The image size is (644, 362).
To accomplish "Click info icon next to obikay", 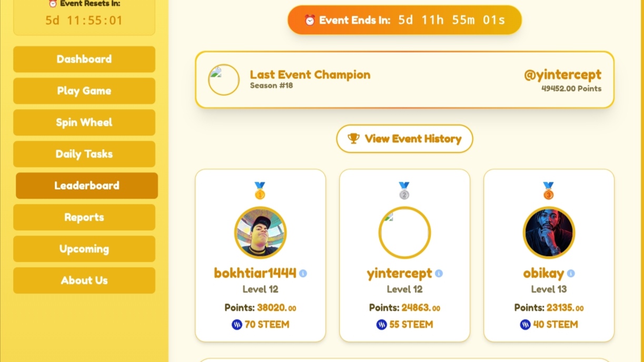I will point(571,273).
